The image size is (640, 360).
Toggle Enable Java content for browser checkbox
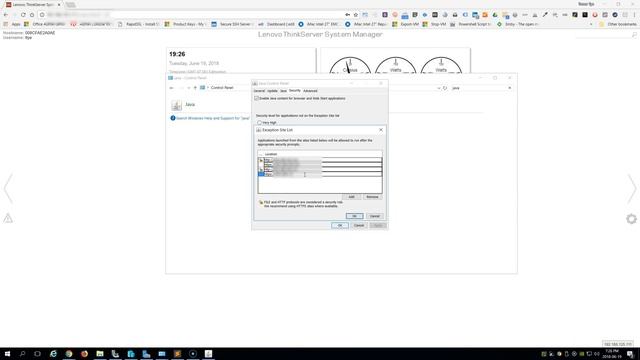(257, 98)
